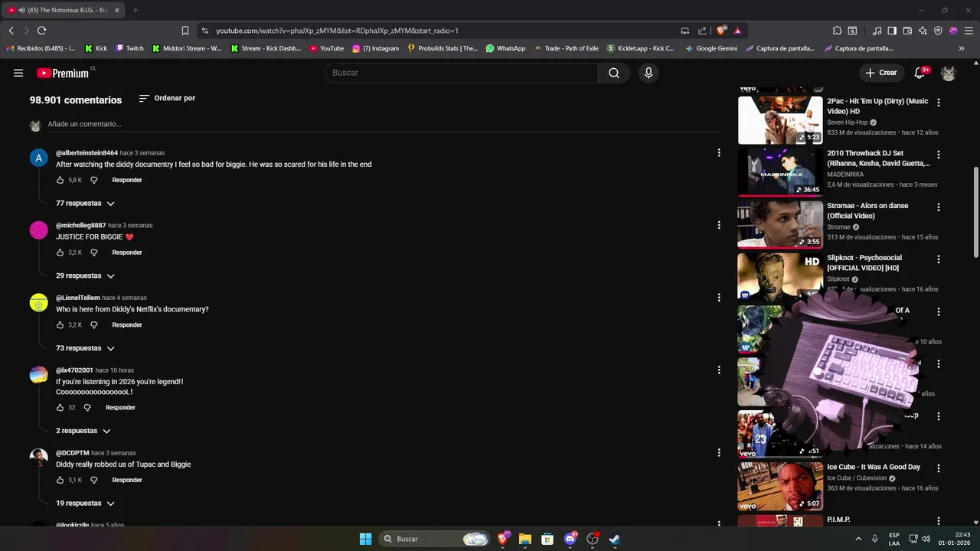Open the Twitch bookmark
Viewport: 980px width, 551px height.
[x=130, y=48]
